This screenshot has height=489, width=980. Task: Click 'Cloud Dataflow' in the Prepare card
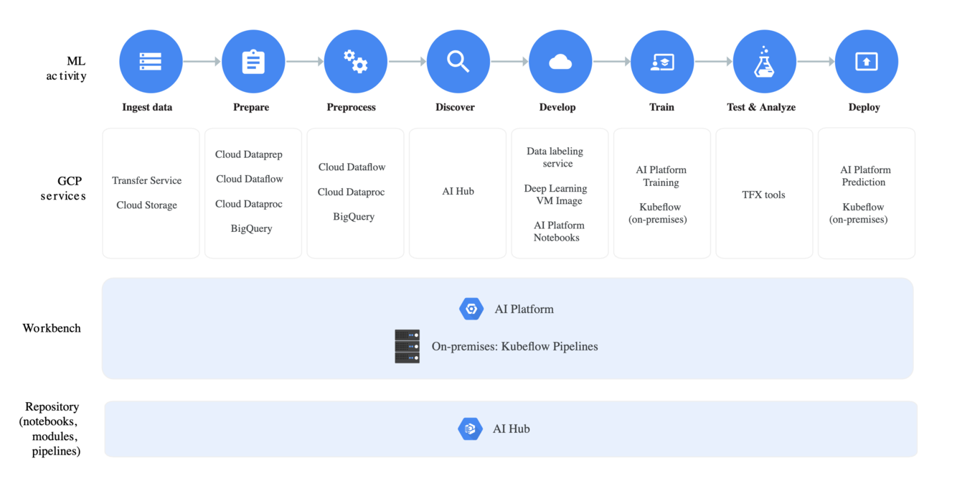250,179
